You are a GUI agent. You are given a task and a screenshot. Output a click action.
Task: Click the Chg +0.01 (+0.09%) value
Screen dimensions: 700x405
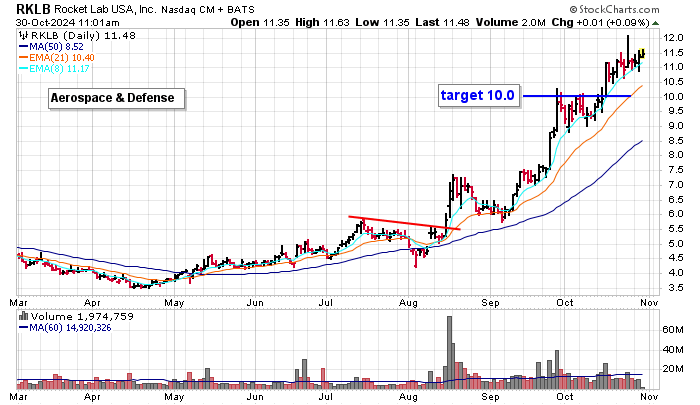[600, 22]
